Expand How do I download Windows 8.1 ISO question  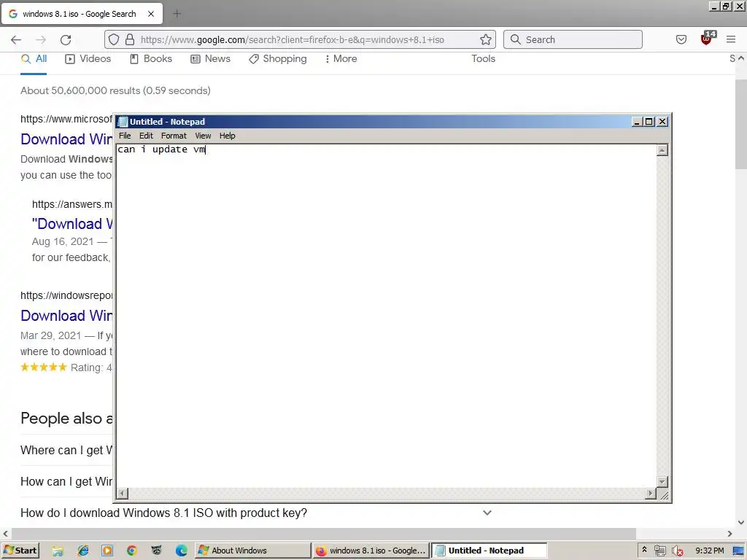(x=256, y=513)
